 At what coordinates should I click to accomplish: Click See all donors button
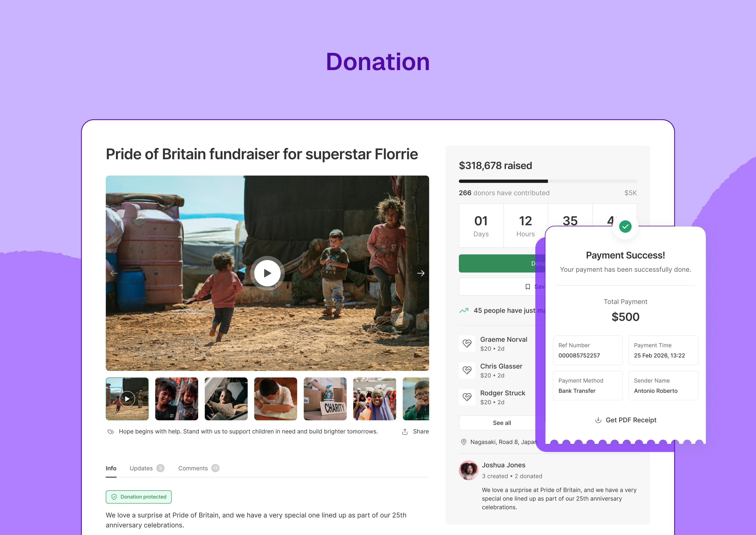(x=502, y=423)
